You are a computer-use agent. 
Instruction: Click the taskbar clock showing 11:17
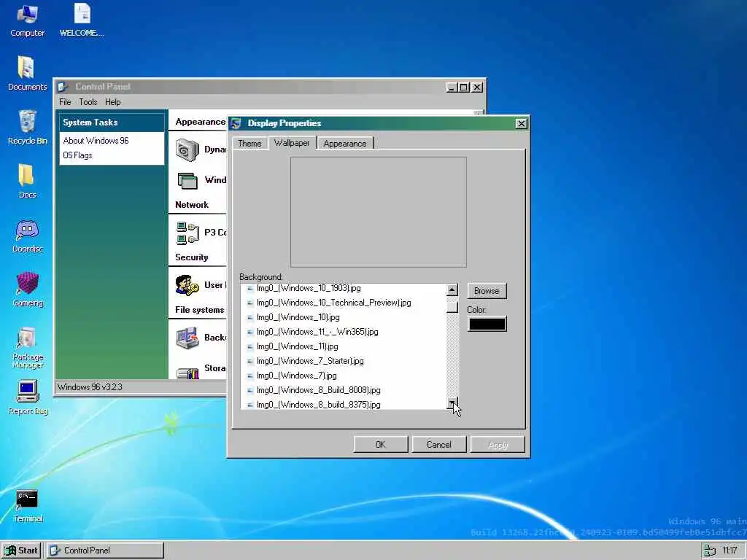point(729,551)
